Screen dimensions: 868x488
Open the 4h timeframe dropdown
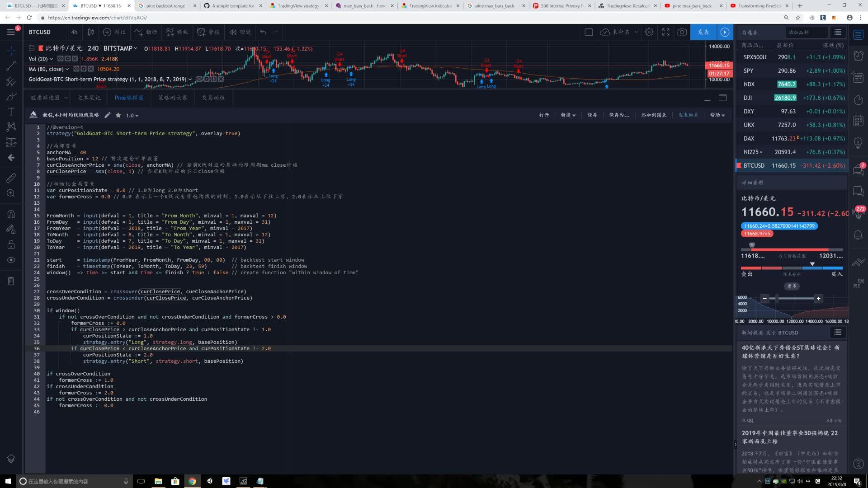(x=74, y=32)
